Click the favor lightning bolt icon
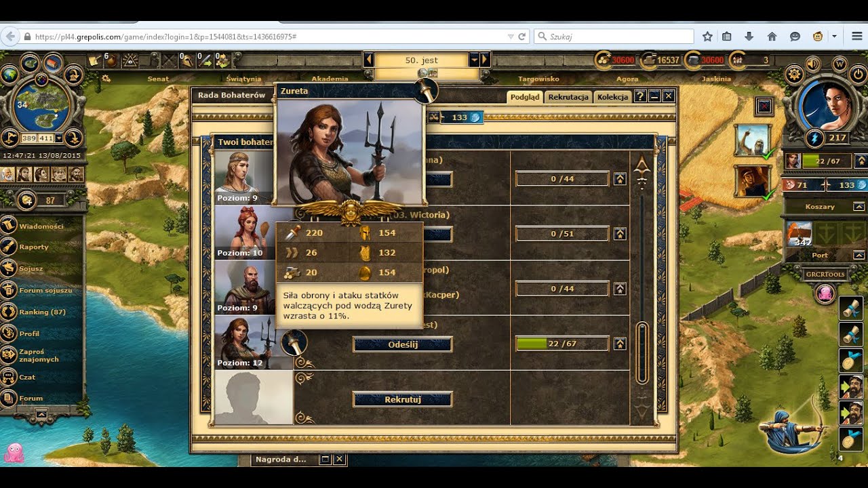868x488 pixels. tap(814, 138)
